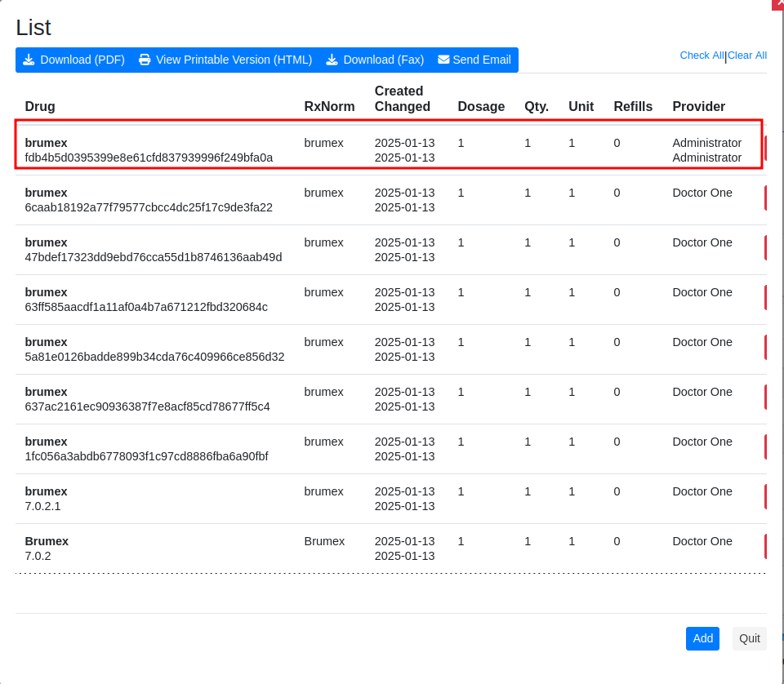
Task: Click the Qty. column header
Action: click(537, 106)
